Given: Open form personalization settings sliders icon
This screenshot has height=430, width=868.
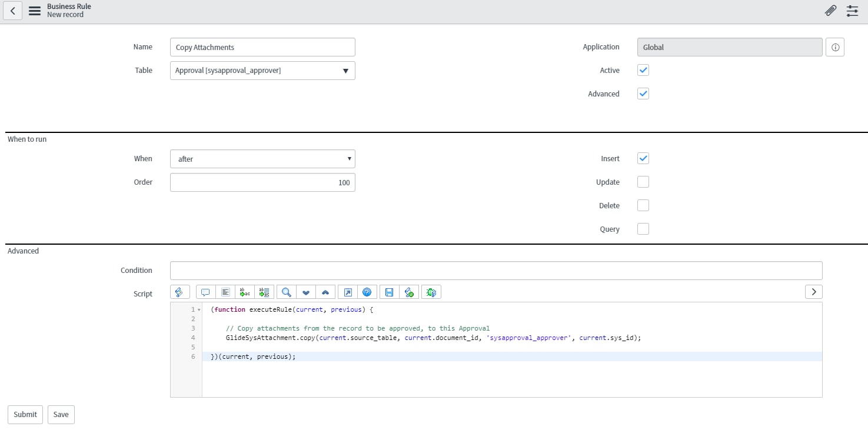Looking at the screenshot, I should [852, 11].
